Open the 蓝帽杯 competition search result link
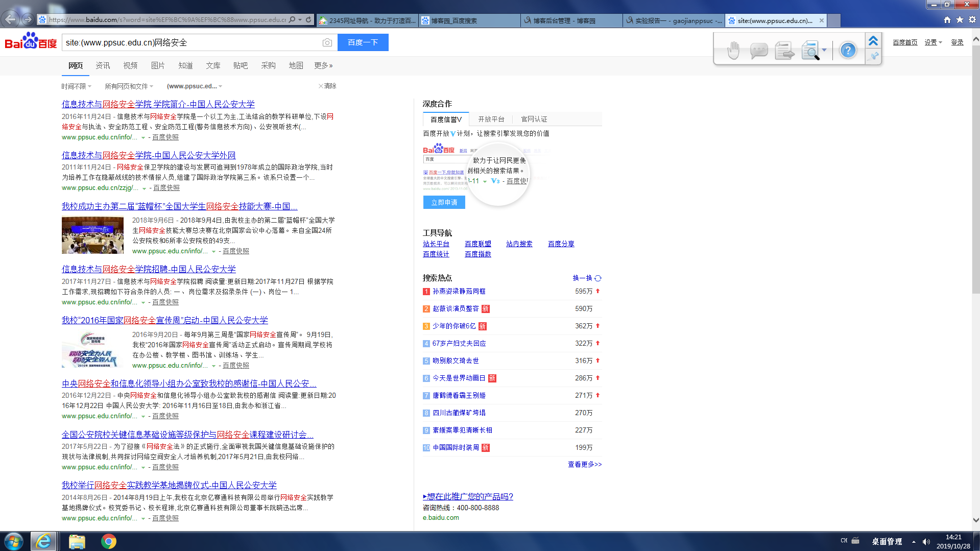 pos(179,206)
